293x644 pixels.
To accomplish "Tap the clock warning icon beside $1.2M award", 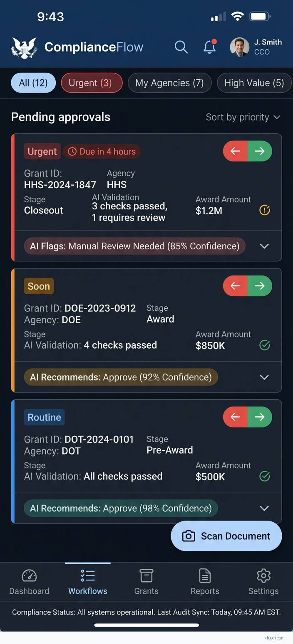I will coord(264,210).
